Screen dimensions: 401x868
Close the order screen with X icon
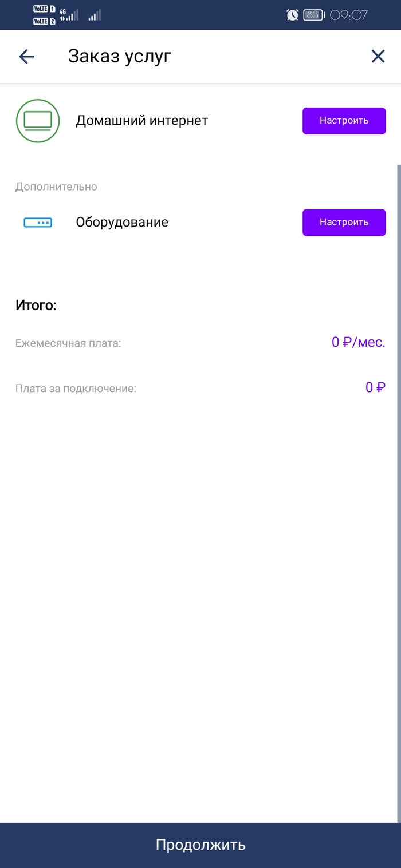point(378,56)
